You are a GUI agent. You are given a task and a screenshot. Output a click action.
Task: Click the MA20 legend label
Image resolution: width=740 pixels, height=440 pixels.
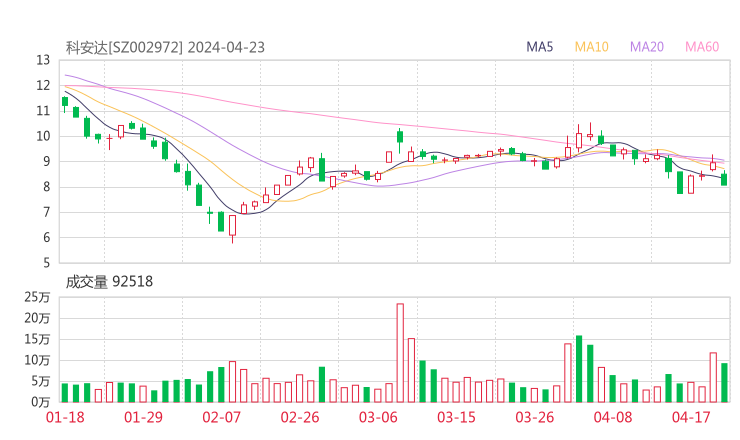pos(647,47)
